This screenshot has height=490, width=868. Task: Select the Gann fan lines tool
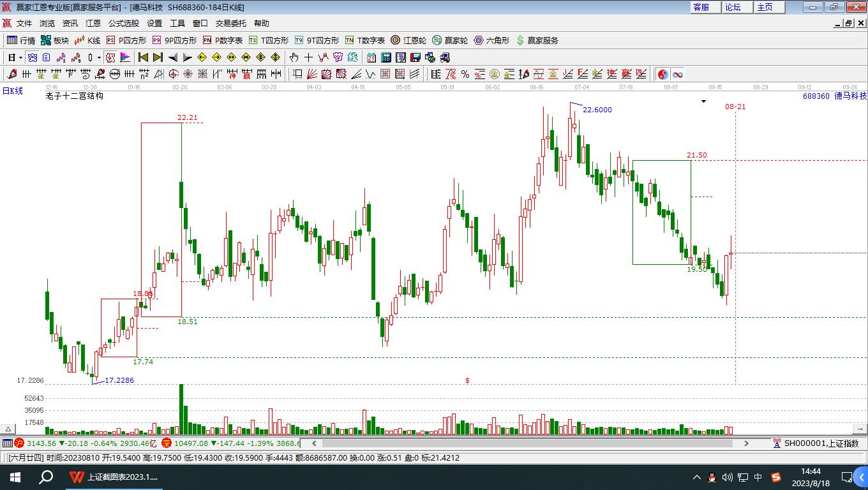pos(311,74)
